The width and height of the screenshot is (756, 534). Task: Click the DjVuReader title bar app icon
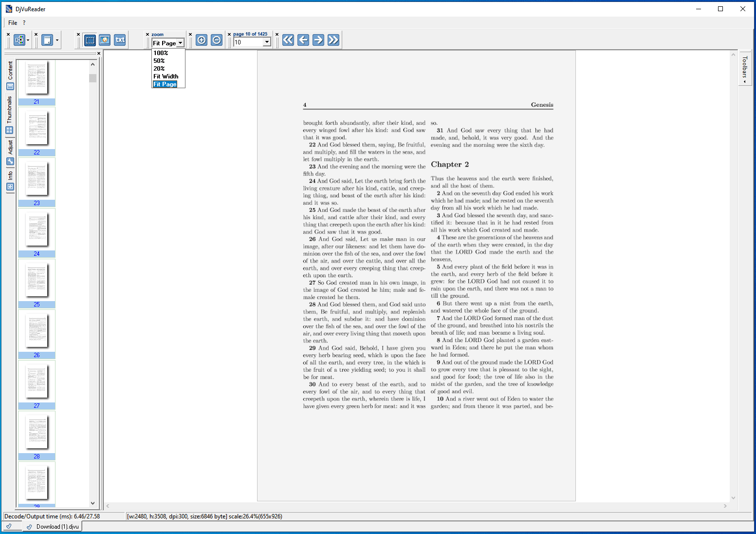(x=9, y=9)
